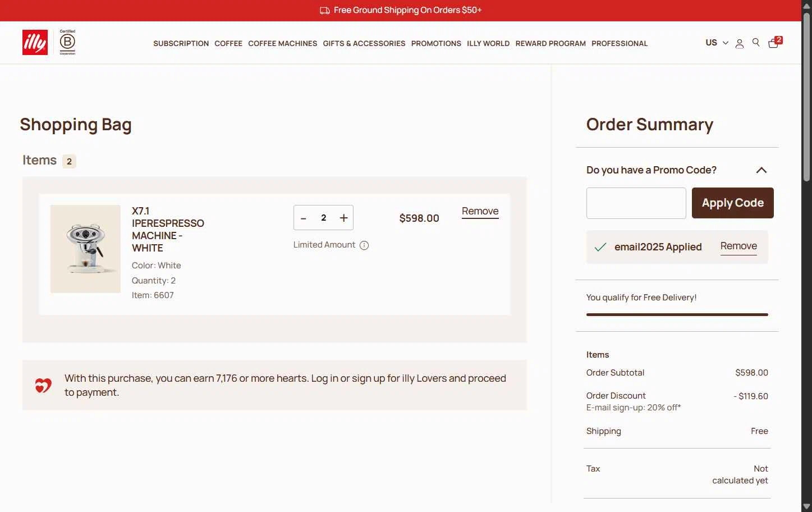The image size is (812, 512).
Task: Open the Coffee menu
Action: (228, 43)
